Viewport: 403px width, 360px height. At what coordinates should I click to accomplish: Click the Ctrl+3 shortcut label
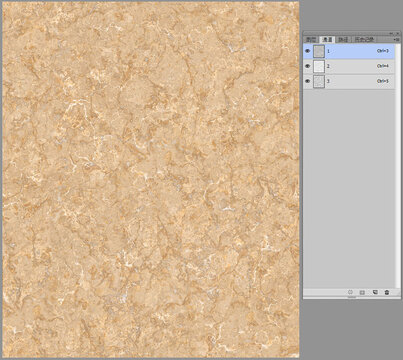coord(383,51)
